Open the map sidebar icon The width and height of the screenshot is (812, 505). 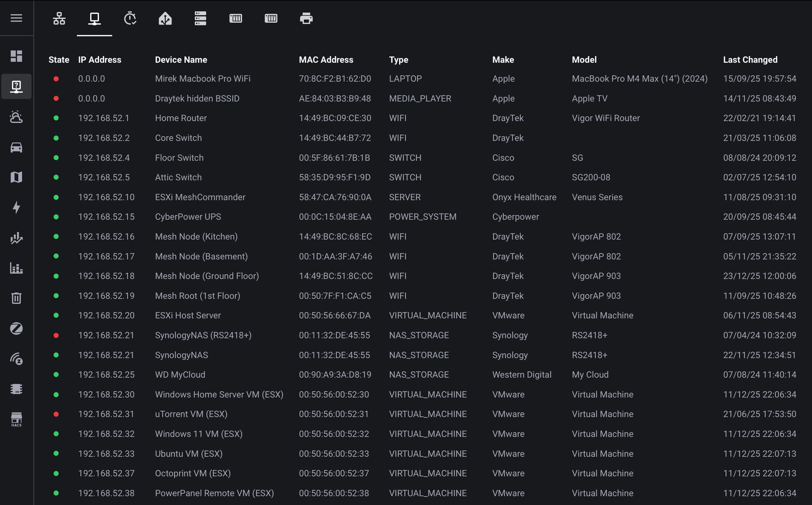(x=16, y=177)
